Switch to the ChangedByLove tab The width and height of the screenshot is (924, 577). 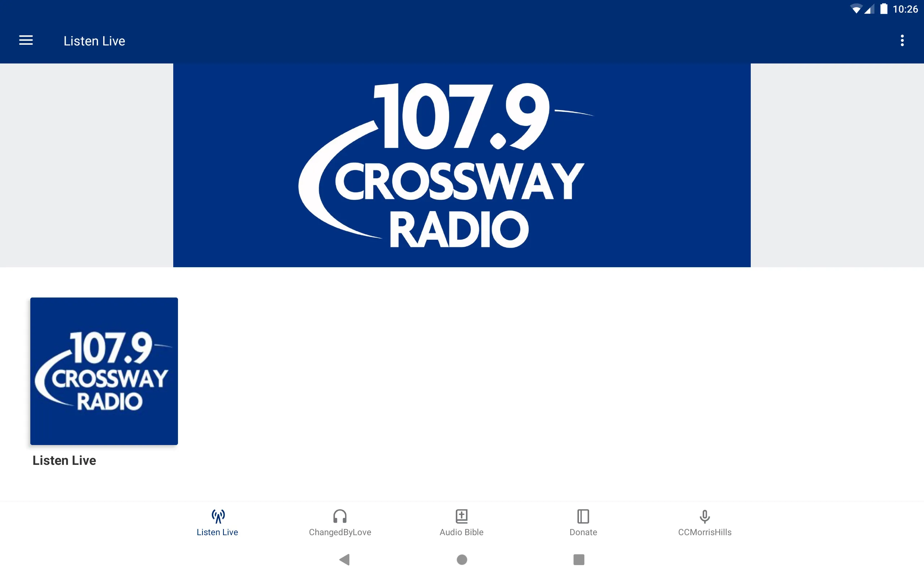pos(339,523)
